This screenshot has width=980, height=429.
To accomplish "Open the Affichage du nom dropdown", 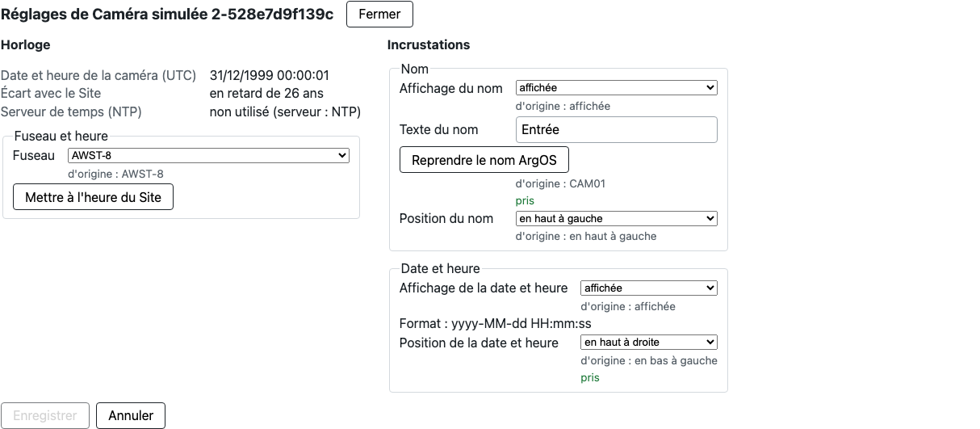I will coord(616,87).
